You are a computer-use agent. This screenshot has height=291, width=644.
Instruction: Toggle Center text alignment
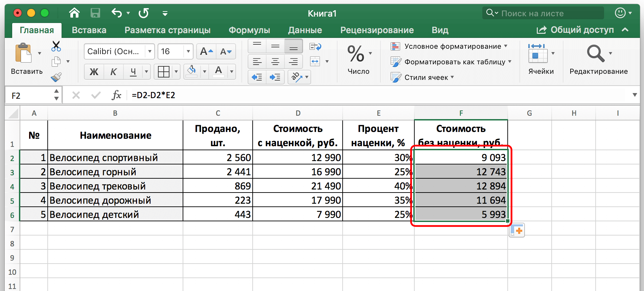(275, 62)
